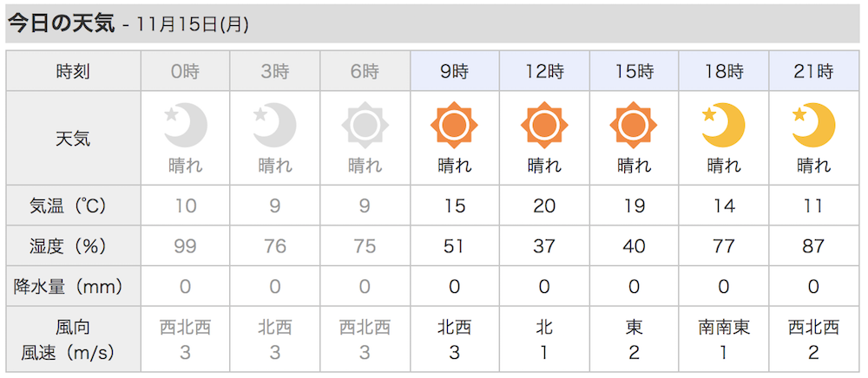Click the sun icon in the 15時 column
Screen dimensions: 868x378
(x=634, y=124)
